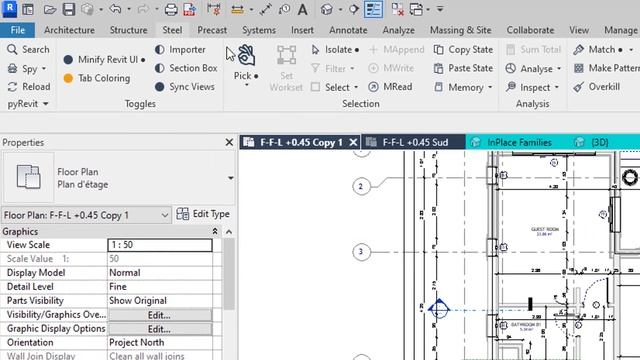640x360 pixels.
Task: Click the Close Inactive Views icon
Action: 397,9
